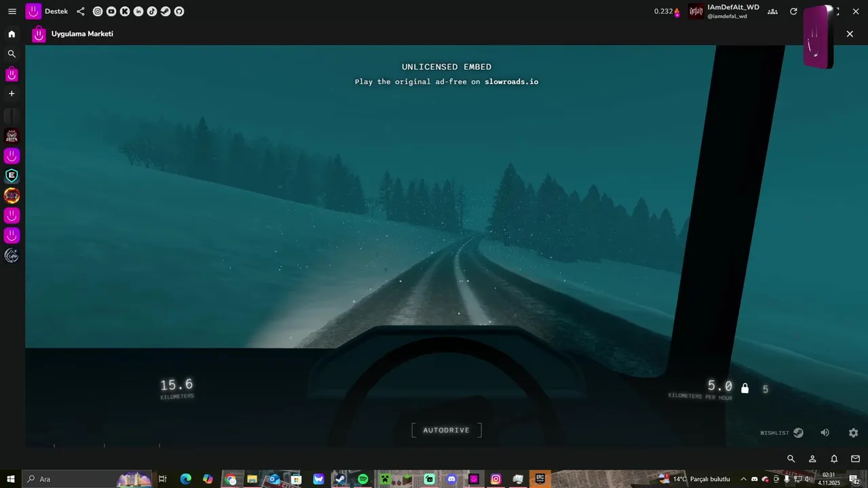Screen dimensions: 868x488
Task: Click the Uygulama Marketi shopping bag icon
Action: (x=39, y=35)
